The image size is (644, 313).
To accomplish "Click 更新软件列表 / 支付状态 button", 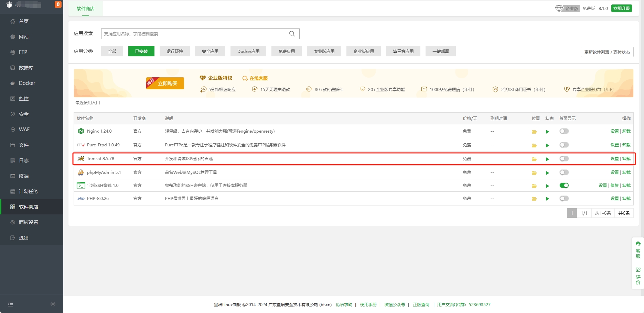I will click(607, 52).
